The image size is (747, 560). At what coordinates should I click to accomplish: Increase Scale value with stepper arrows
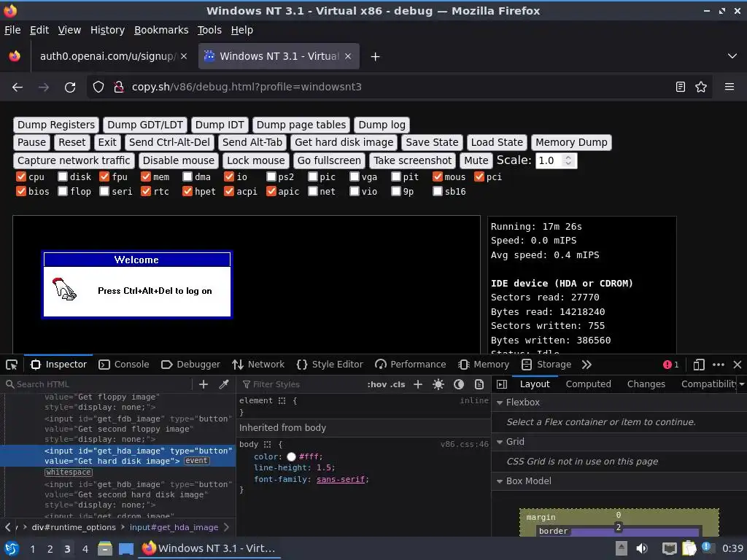pos(568,157)
